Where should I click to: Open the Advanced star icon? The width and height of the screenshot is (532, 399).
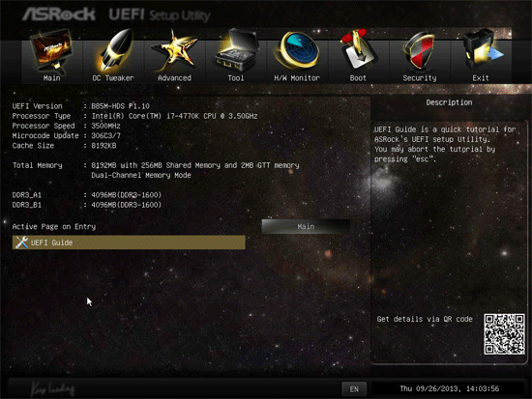(174, 51)
